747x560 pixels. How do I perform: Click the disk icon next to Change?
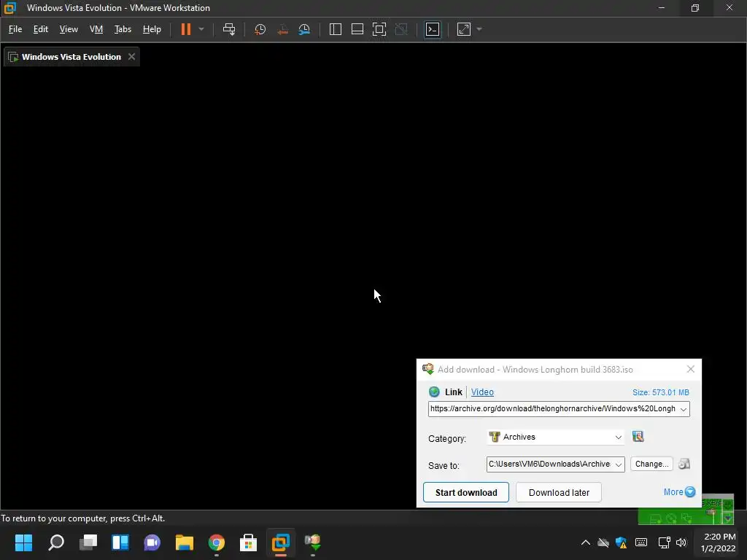click(x=684, y=464)
